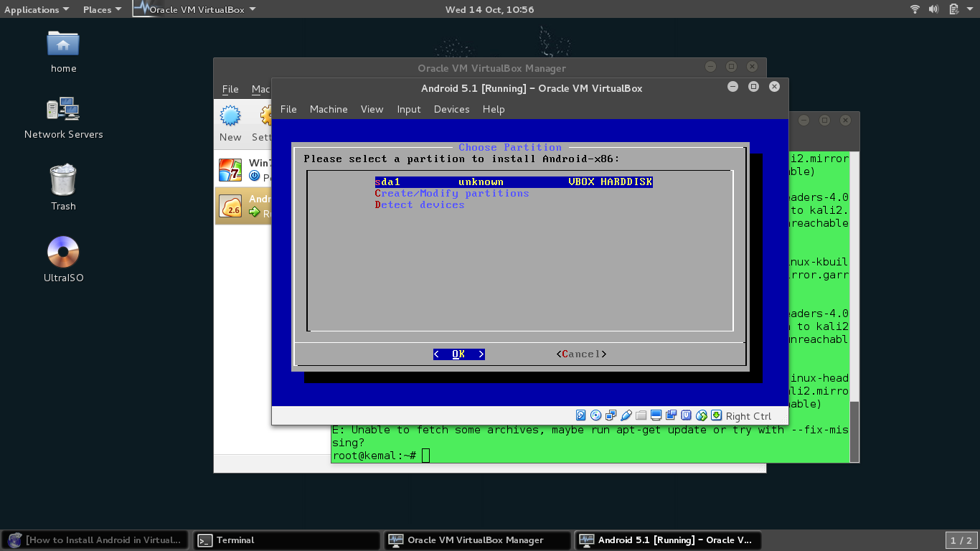The image size is (980, 551).
Task: Open the Input menu of the Android VM window
Action: pos(409,109)
